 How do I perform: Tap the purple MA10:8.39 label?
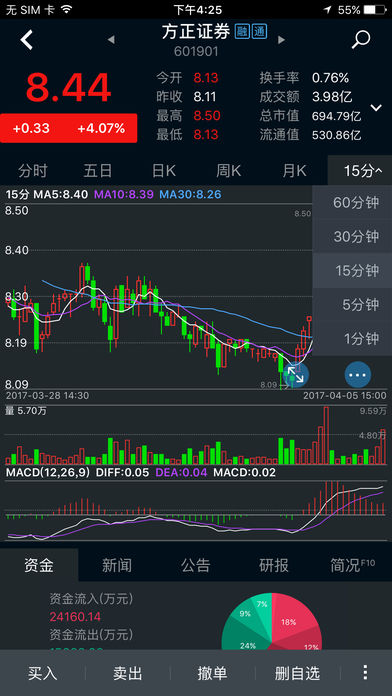(123, 194)
